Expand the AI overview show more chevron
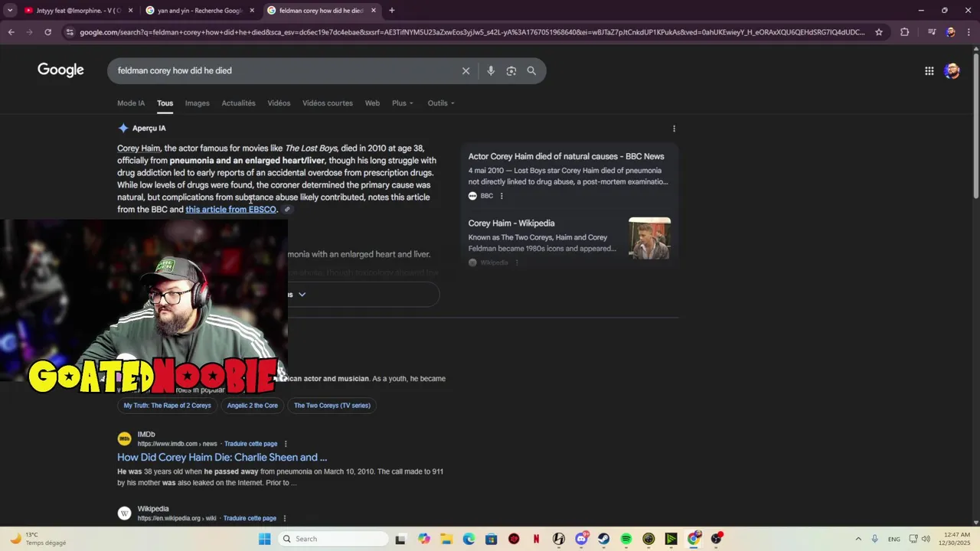The width and height of the screenshot is (980, 551). coord(302,295)
